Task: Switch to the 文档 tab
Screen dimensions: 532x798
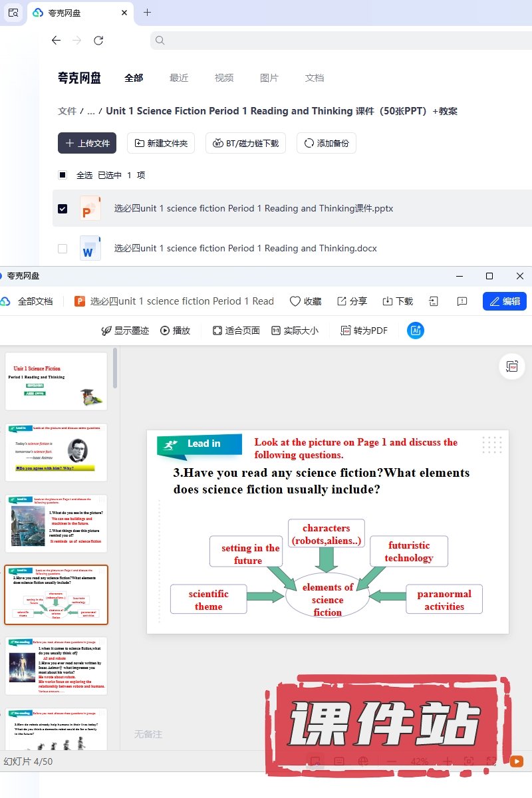Action: [x=315, y=78]
